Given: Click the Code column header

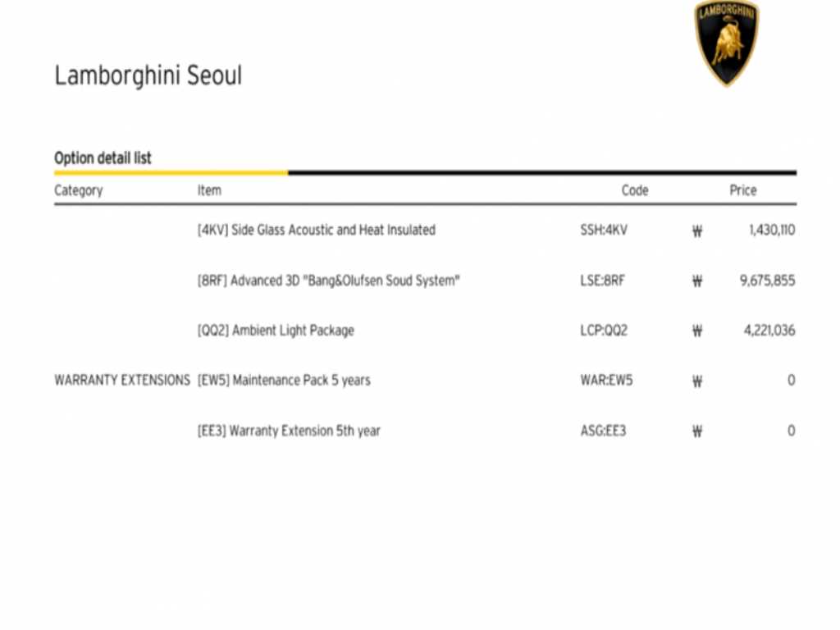Looking at the screenshot, I should pos(635,190).
